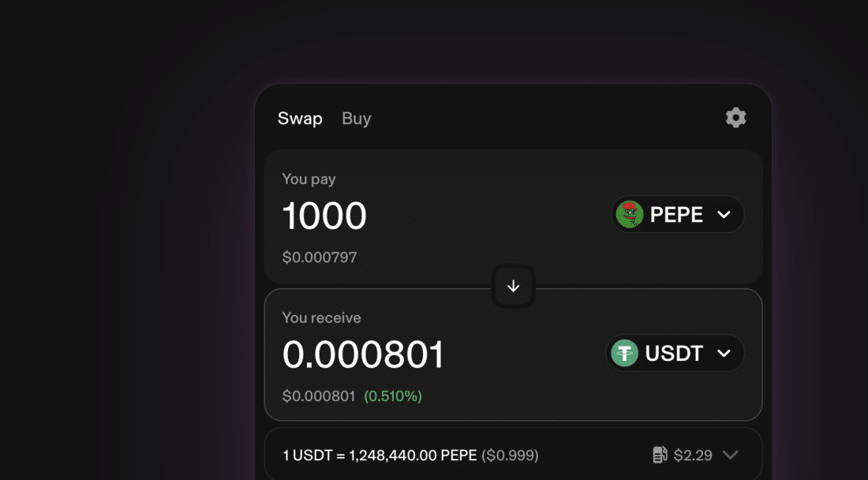Viewport: 868px width, 480px height.
Task: Expand the PEPE token chevron
Action: click(x=724, y=214)
